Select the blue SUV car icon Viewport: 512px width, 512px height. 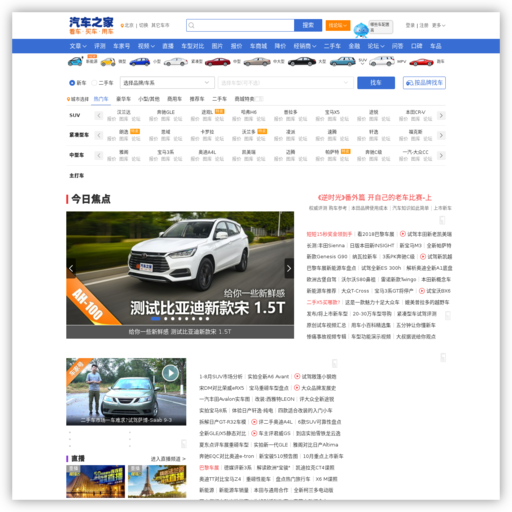[343, 61]
